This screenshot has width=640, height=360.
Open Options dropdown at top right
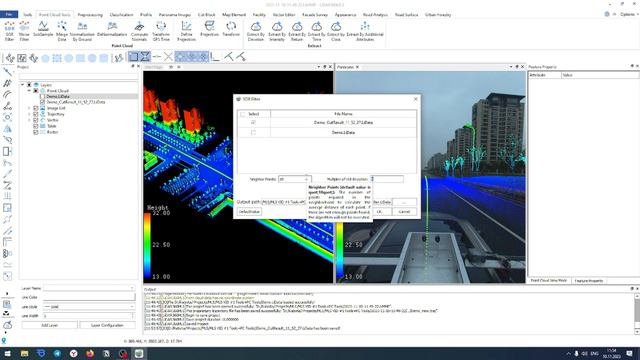tap(629, 14)
